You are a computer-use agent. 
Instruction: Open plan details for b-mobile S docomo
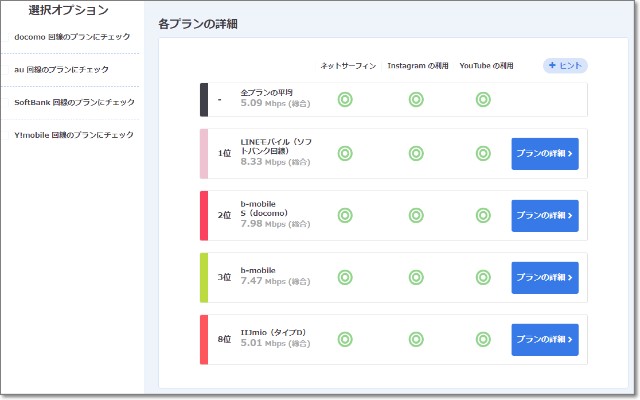(x=544, y=215)
